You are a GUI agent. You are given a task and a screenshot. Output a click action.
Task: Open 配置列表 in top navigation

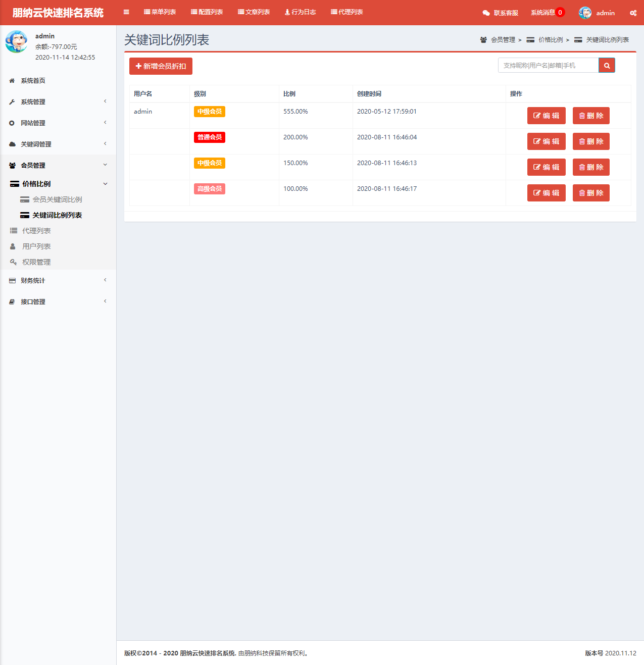[207, 12]
